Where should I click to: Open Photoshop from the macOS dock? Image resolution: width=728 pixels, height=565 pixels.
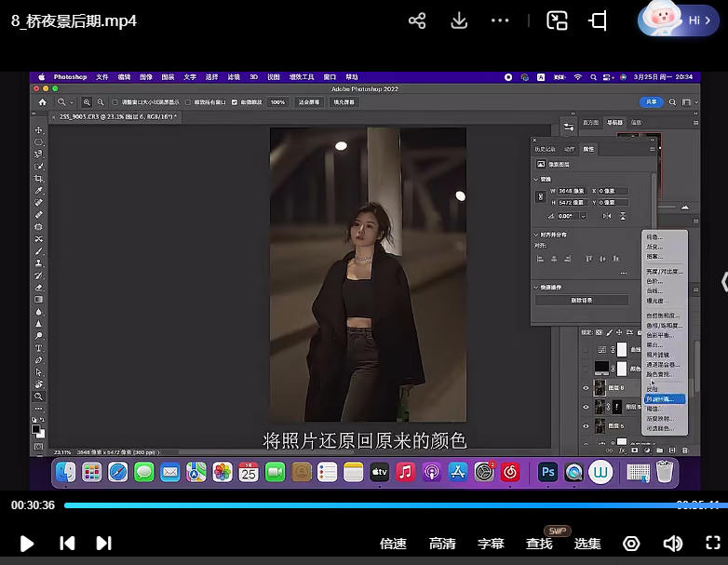[547, 473]
